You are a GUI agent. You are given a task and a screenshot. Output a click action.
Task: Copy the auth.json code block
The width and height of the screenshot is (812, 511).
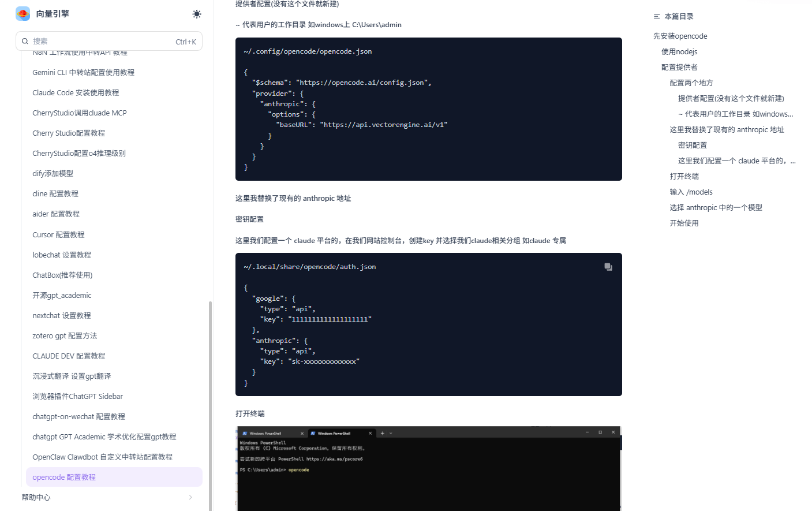[608, 267]
